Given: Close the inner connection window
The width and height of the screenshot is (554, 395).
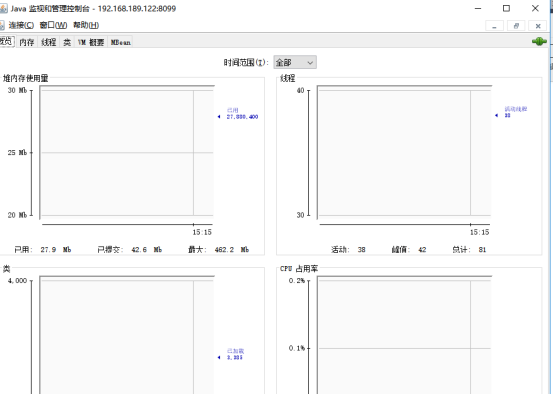Looking at the screenshot, I should 538,26.
